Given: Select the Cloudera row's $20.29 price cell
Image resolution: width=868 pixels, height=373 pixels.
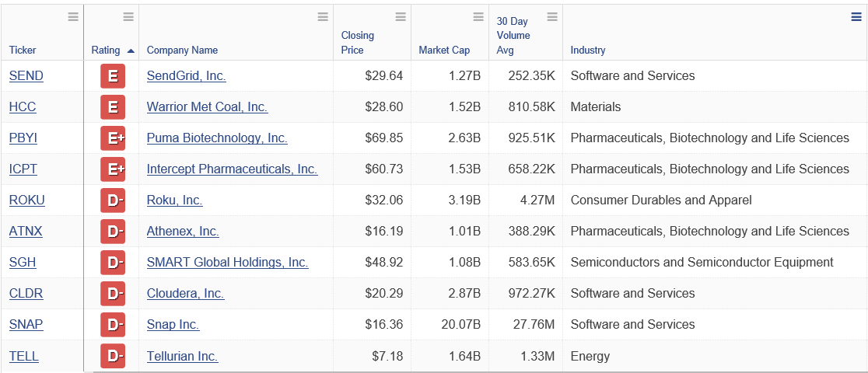Looking at the screenshot, I should pos(372,293).
